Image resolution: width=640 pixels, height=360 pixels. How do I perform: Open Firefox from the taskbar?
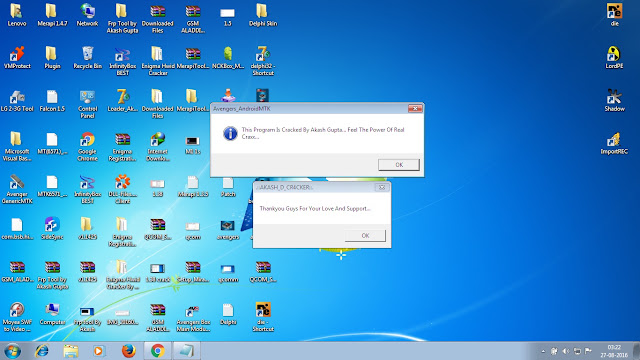128,351
